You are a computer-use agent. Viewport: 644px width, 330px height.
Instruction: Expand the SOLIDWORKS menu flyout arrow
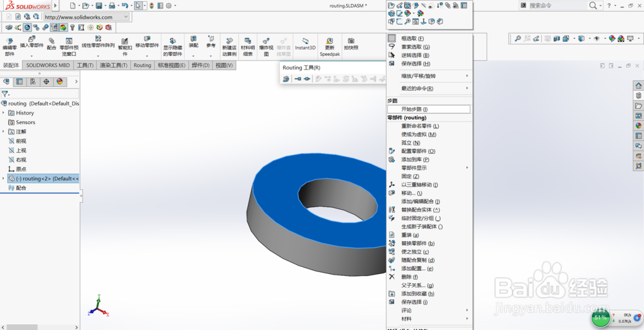point(55,6)
